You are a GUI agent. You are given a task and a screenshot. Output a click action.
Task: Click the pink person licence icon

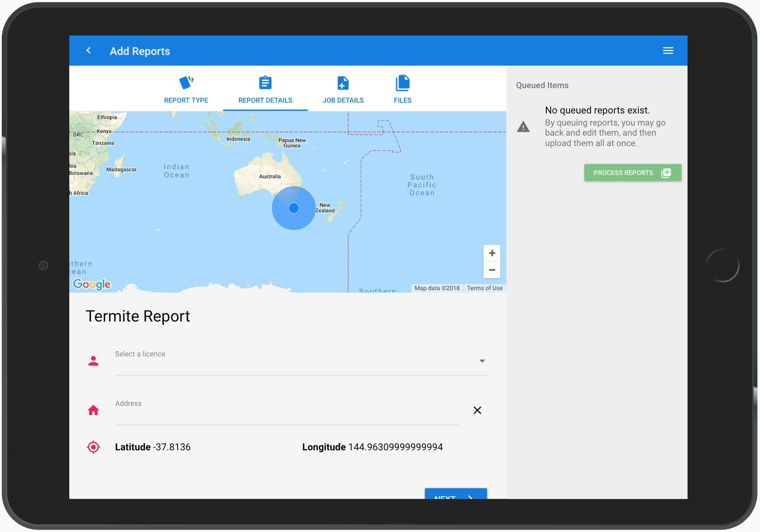tap(93, 361)
